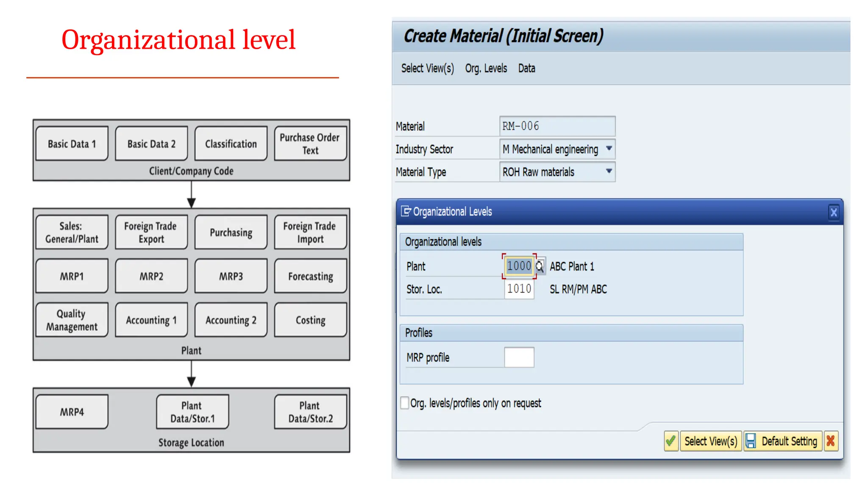Click the MRP1 box
This screenshot has height=488, width=868.
click(x=72, y=276)
